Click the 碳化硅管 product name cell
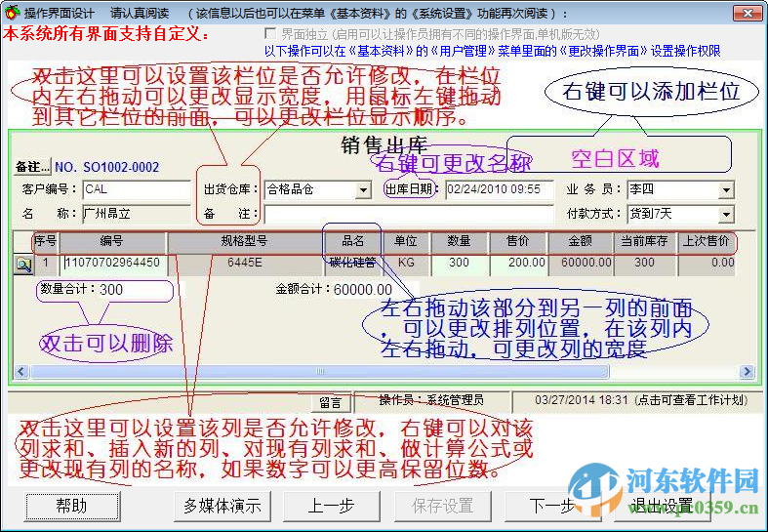 click(352, 264)
